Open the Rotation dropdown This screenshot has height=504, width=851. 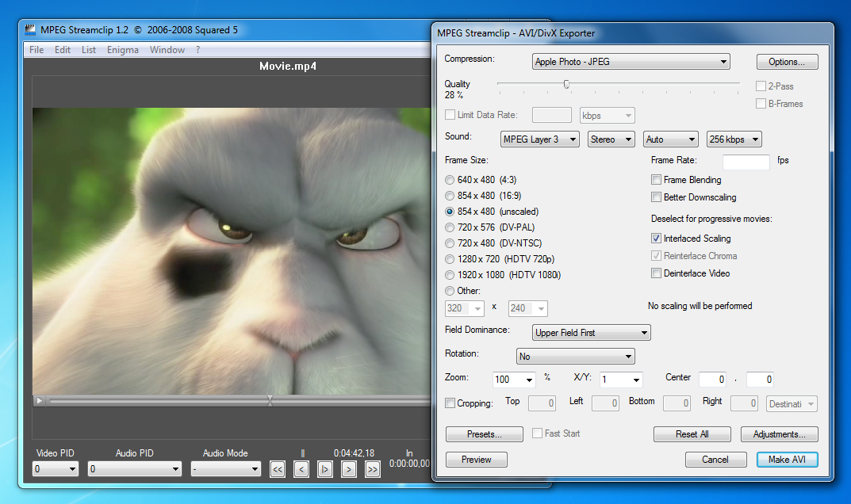point(577,356)
